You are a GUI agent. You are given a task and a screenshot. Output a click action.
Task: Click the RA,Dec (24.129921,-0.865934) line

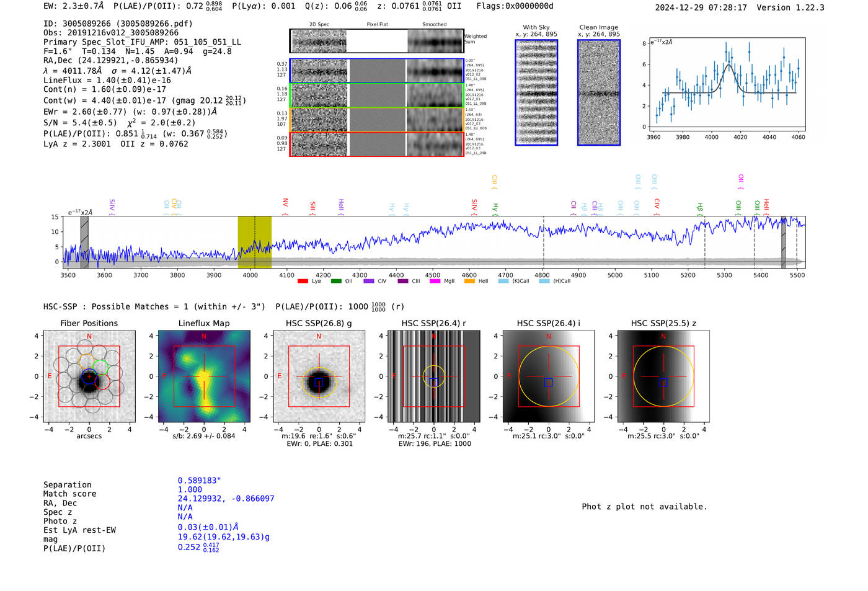110,60
